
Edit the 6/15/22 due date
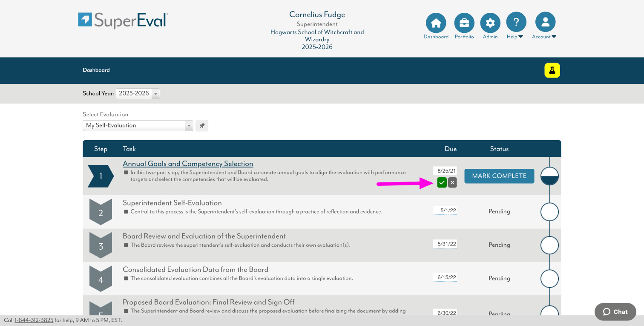[445, 277]
